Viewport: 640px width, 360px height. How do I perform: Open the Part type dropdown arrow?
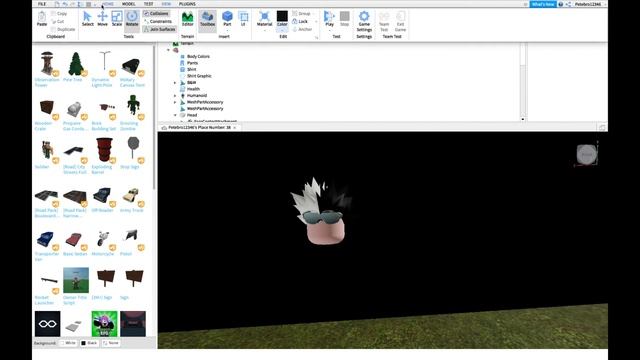[x=227, y=30]
